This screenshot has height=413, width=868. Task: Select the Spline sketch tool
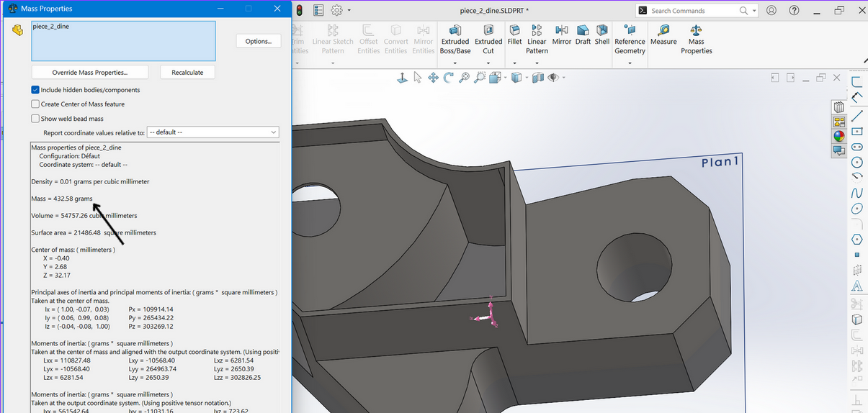pos(857,193)
